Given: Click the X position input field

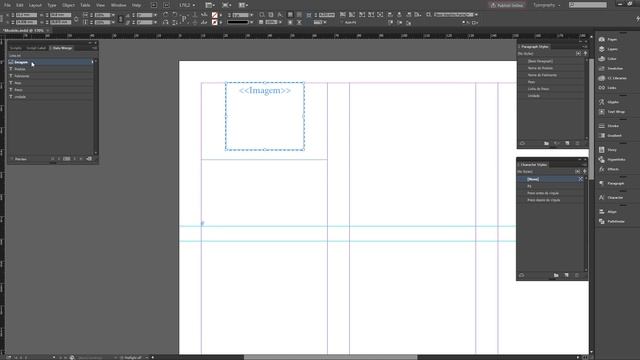Looking at the screenshot, I should pyautogui.click(x=26, y=15).
